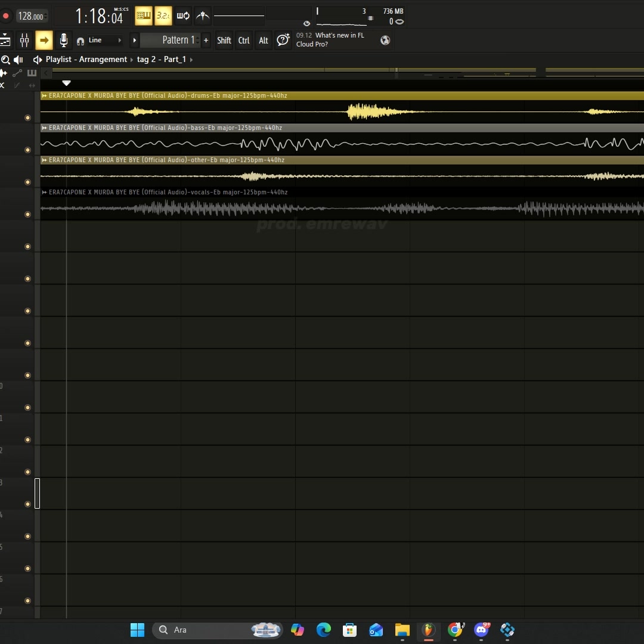Expand chevron after Playlist - Arrangement
This screenshot has height=644, width=644.
[x=132, y=60]
